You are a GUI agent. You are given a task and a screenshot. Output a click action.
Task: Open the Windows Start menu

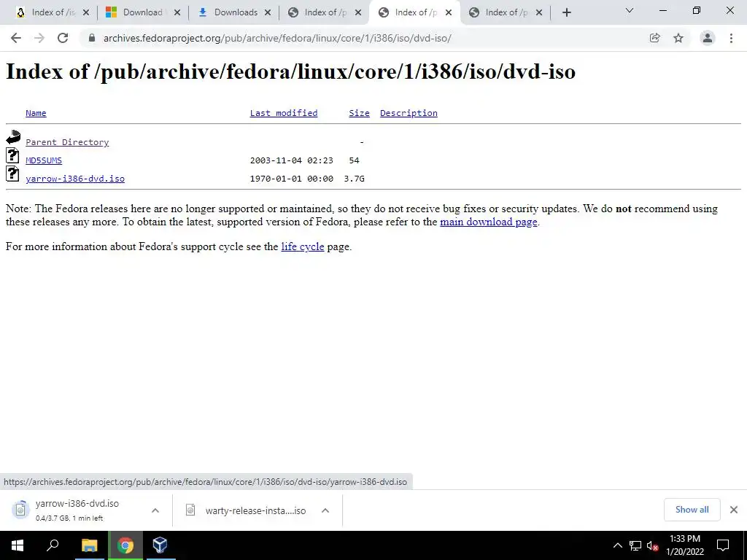tap(18, 545)
